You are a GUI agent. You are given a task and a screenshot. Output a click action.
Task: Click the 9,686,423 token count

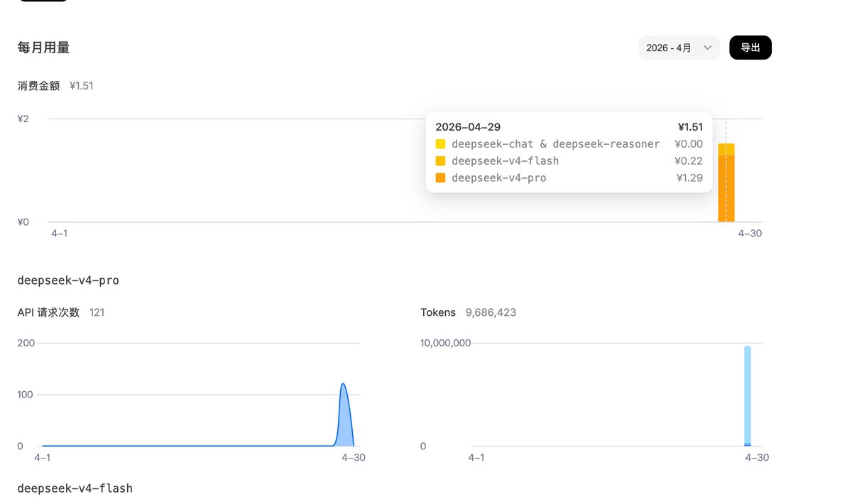491,312
